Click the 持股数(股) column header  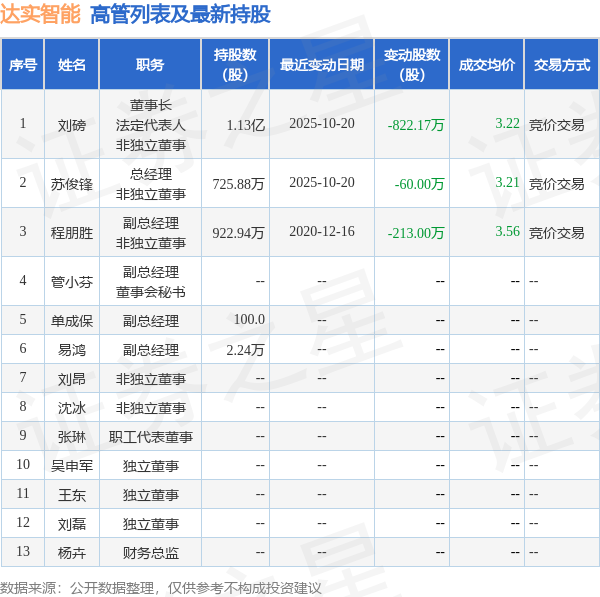click(x=235, y=64)
